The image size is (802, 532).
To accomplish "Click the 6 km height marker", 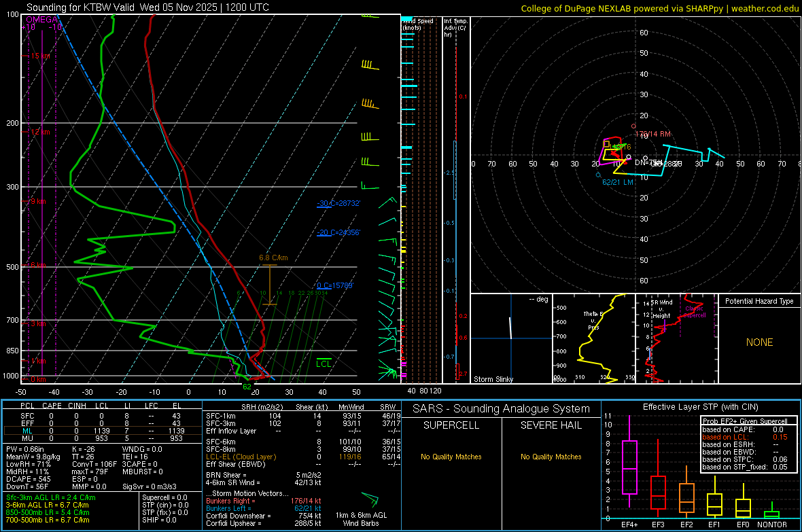I will click(x=38, y=265).
